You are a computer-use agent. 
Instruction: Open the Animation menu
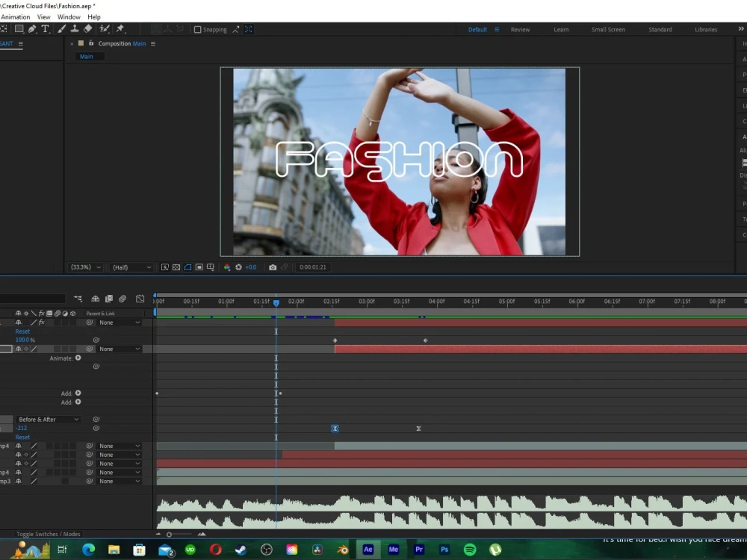point(15,16)
